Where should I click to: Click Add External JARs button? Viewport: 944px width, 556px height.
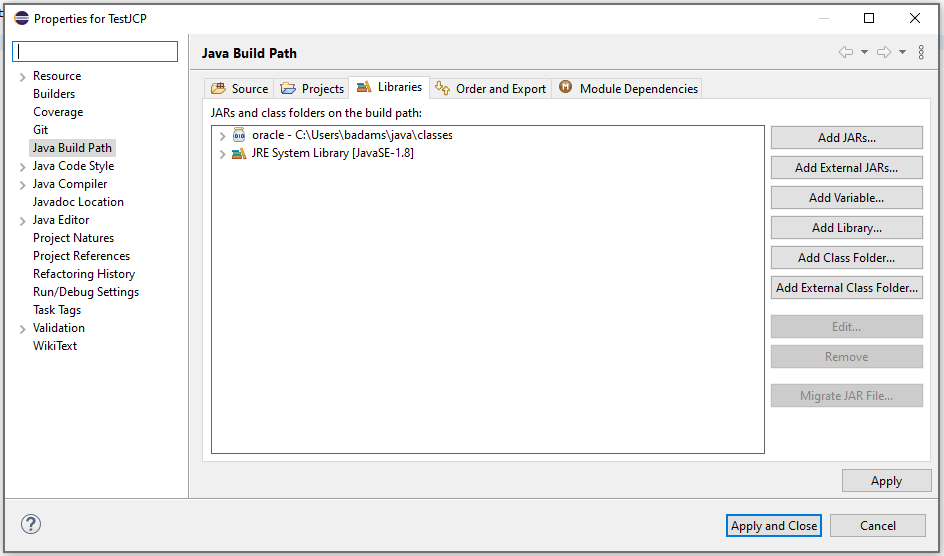pyautogui.click(x=846, y=167)
